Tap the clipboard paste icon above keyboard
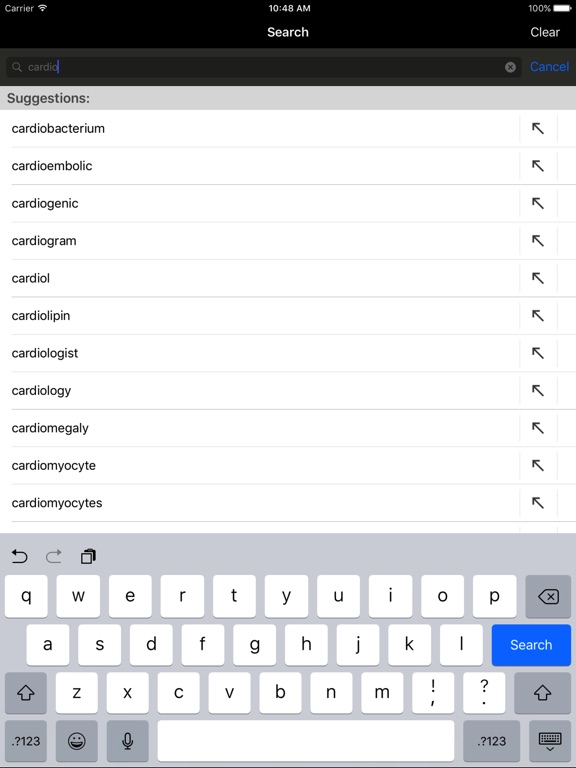The image size is (576, 768). tap(88, 556)
